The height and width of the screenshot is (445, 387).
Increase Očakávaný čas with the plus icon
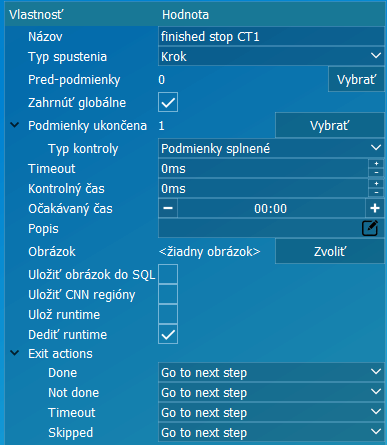(375, 208)
